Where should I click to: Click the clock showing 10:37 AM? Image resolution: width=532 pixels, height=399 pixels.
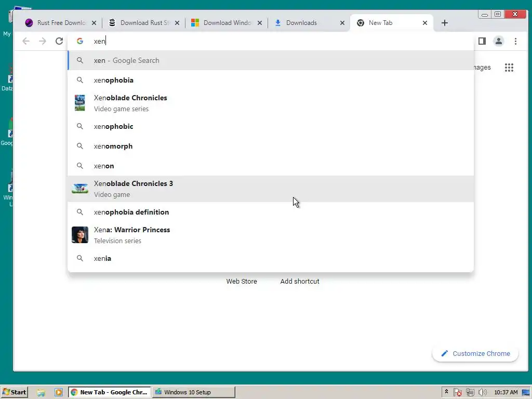[x=506, y=393]
